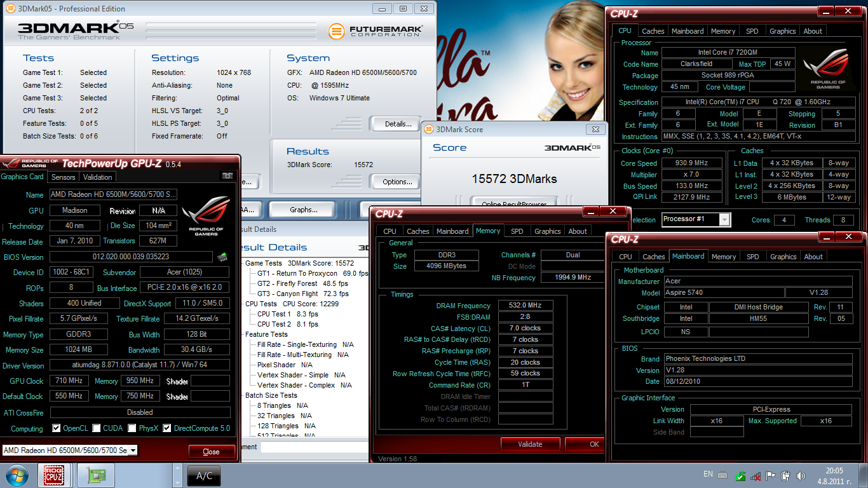Click the green circuit board taskbar icon

point(97,475)
